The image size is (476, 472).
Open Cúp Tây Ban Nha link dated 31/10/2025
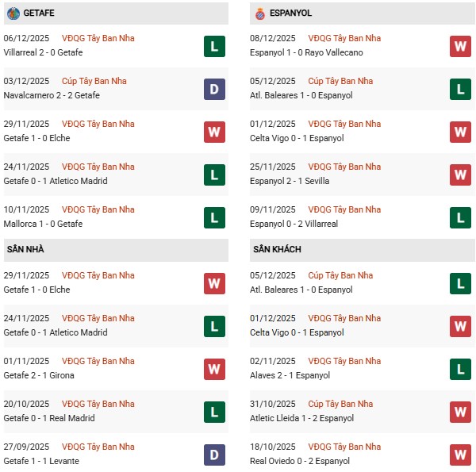pos(340,404)
